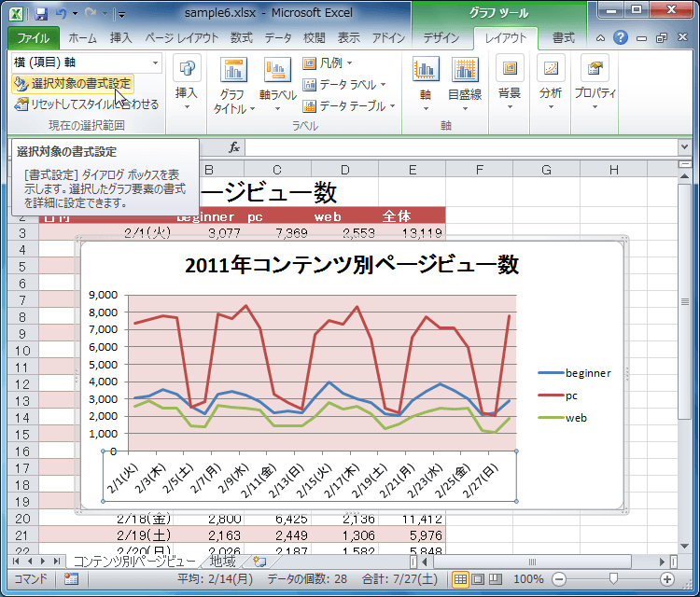Click cell containing 5,976

pos(412,535)
